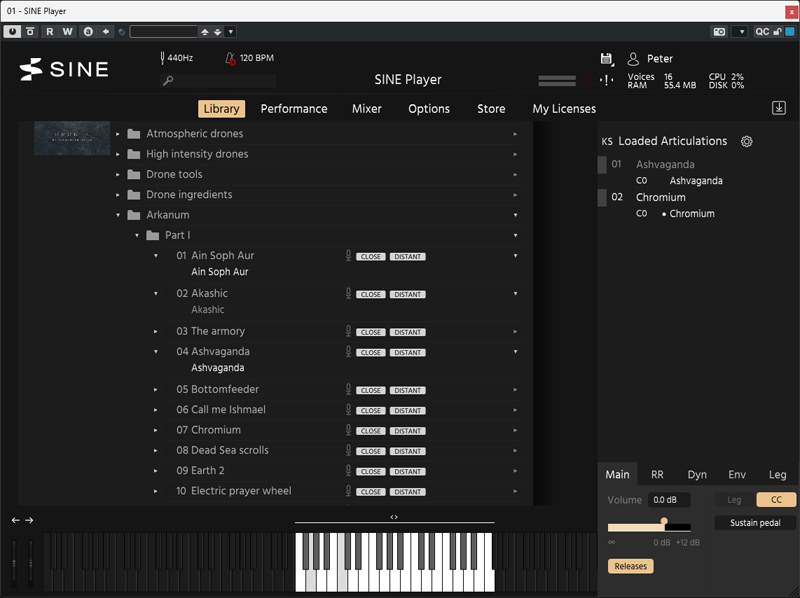Expand the Atmospheric drones folder
Screen dimensions: 800x598
(119, 134)
